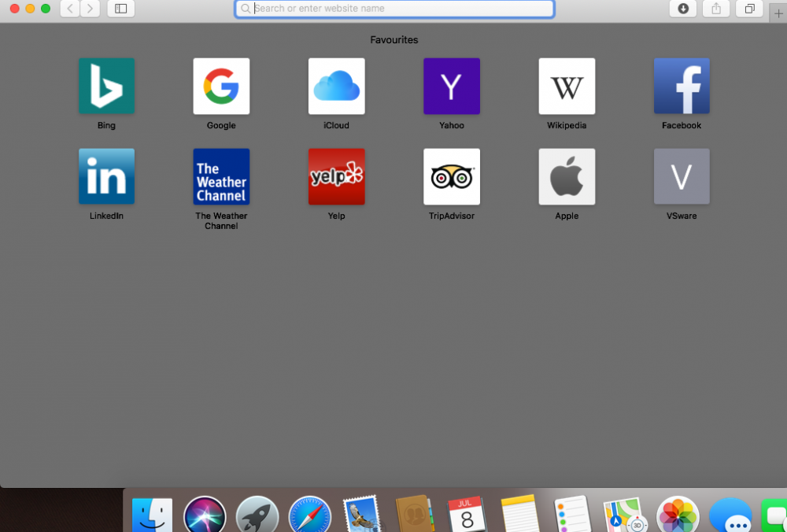Click the Google label text

[x=221, y=125]
